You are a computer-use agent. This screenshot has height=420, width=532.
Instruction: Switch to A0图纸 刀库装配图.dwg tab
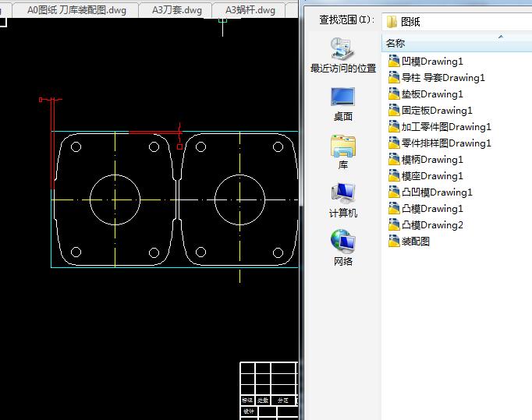pyautogui.click(x=76, y=10)
